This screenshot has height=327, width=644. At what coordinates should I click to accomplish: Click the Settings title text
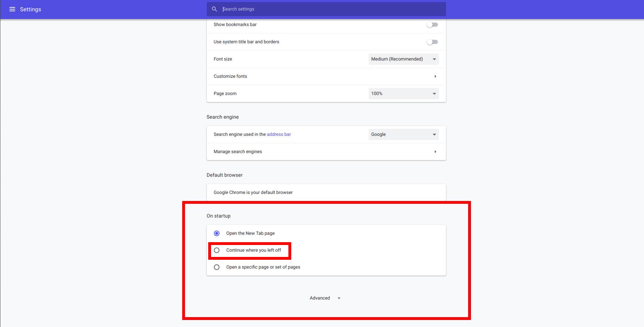click(x=31, y=9)
